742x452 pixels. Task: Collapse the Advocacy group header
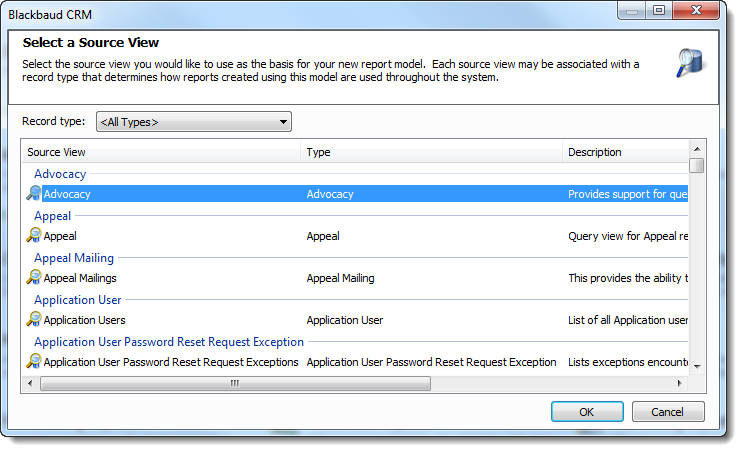60,174
